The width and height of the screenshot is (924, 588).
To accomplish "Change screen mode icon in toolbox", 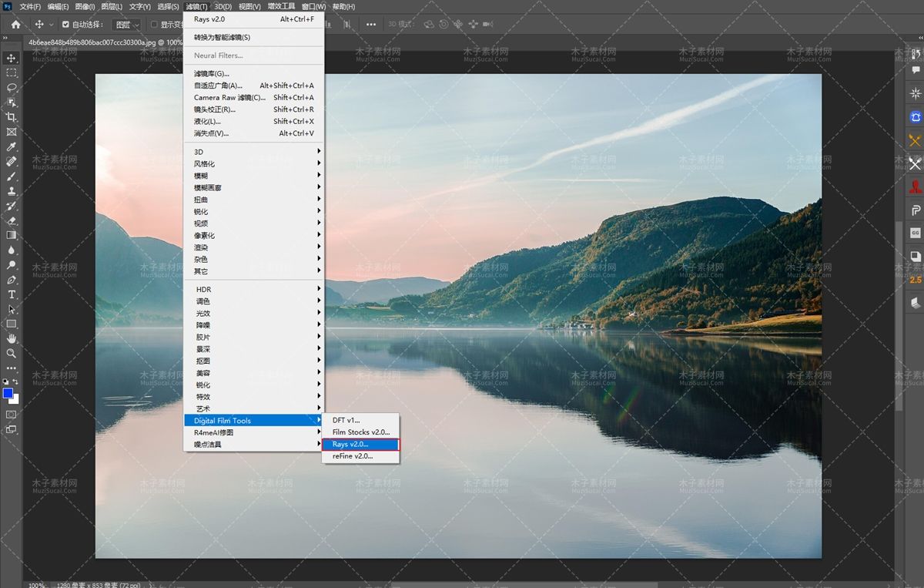I will (12, 429).
